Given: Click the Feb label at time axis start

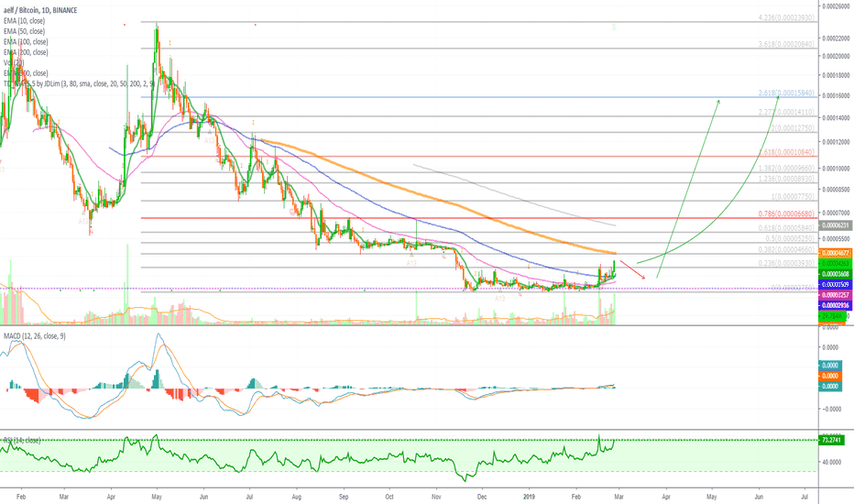Looking at the screenshot, I should coord(21,497).
